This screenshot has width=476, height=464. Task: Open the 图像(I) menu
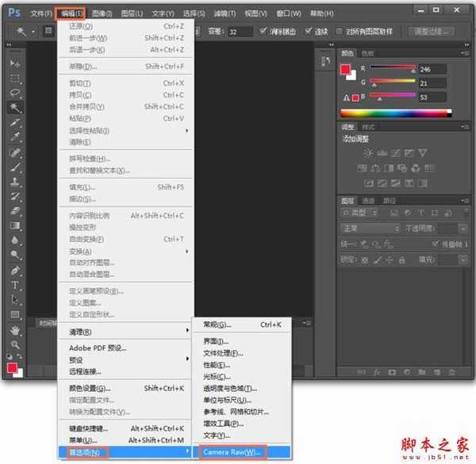click(x=102, y=13)
